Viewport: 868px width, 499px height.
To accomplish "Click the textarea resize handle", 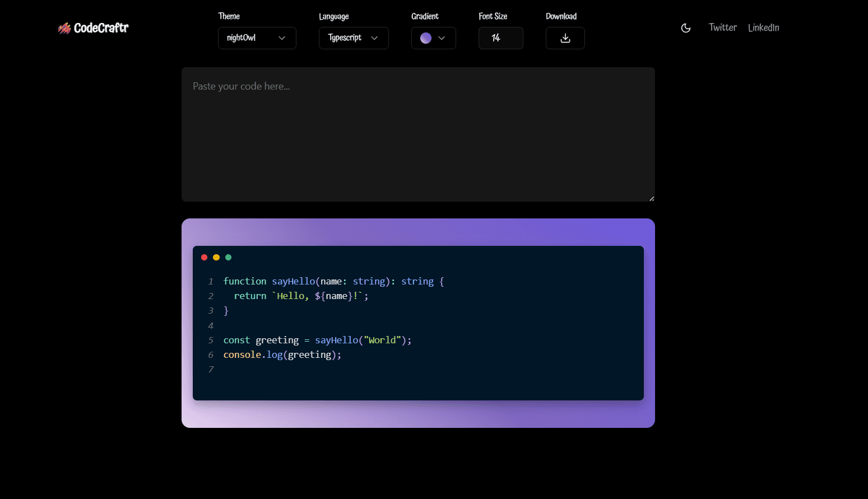I will tap(652, 198).
